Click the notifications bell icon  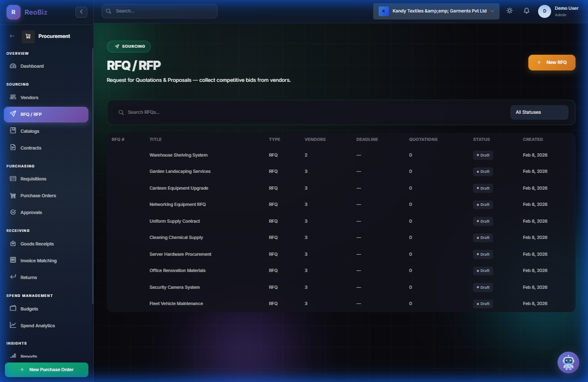tap(526, 11)
